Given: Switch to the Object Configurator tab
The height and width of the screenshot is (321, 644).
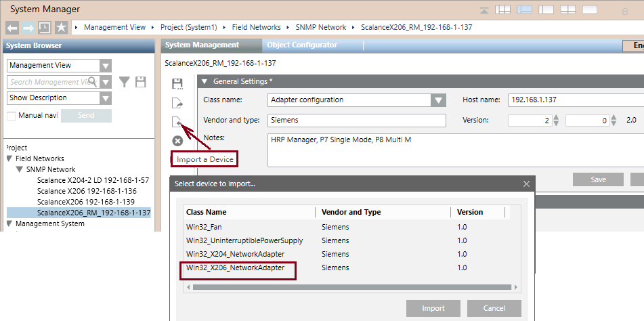Looking at the screenshot, I should tap(302, 45).
